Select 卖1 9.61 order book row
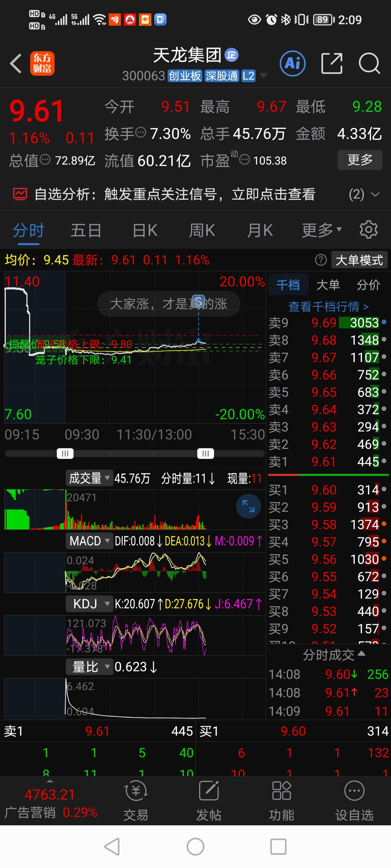391x868 pixels. (x=328, y=461)
